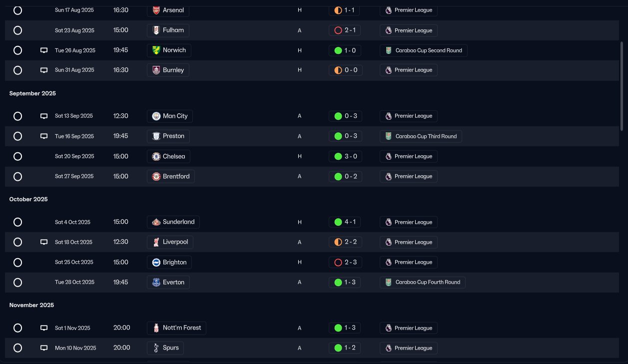628x364 pixels.
Task: Open Carabao Cup Fourth Round competition tag
Action: (x=422, y=283)
